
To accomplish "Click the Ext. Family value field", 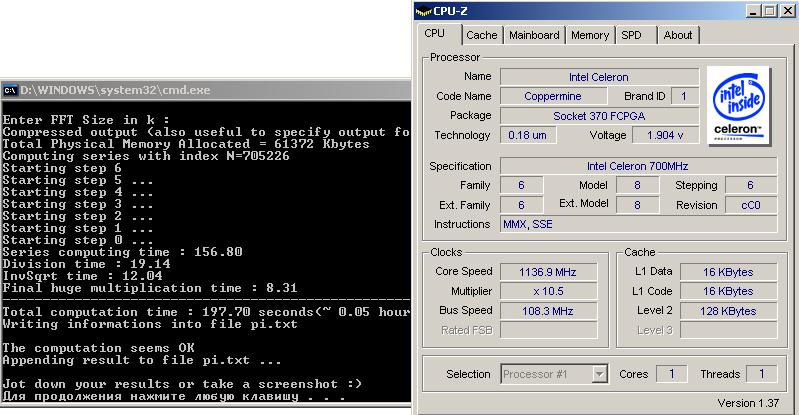I will (x=521, y=205).
